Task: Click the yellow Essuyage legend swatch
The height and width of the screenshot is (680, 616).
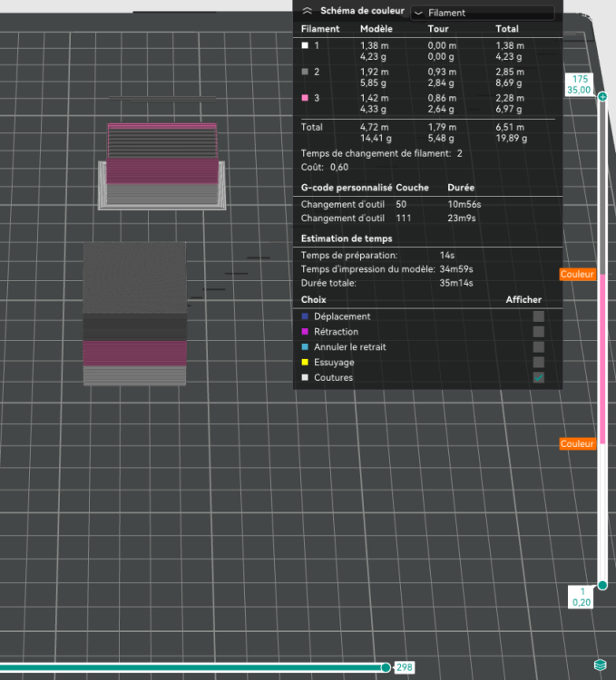Action: [305, 362]
